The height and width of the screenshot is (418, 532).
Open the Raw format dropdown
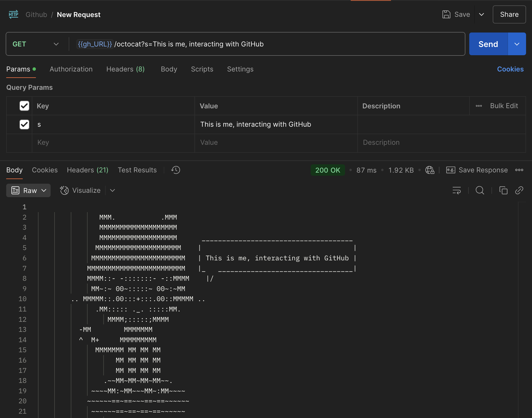point(28,190)
